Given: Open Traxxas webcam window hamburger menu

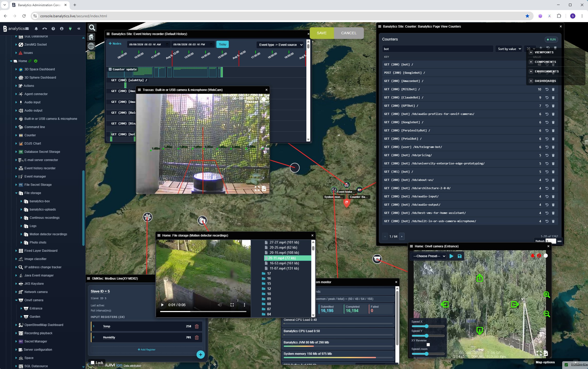Looking at the screenshot, I should (x=139, y=90).
